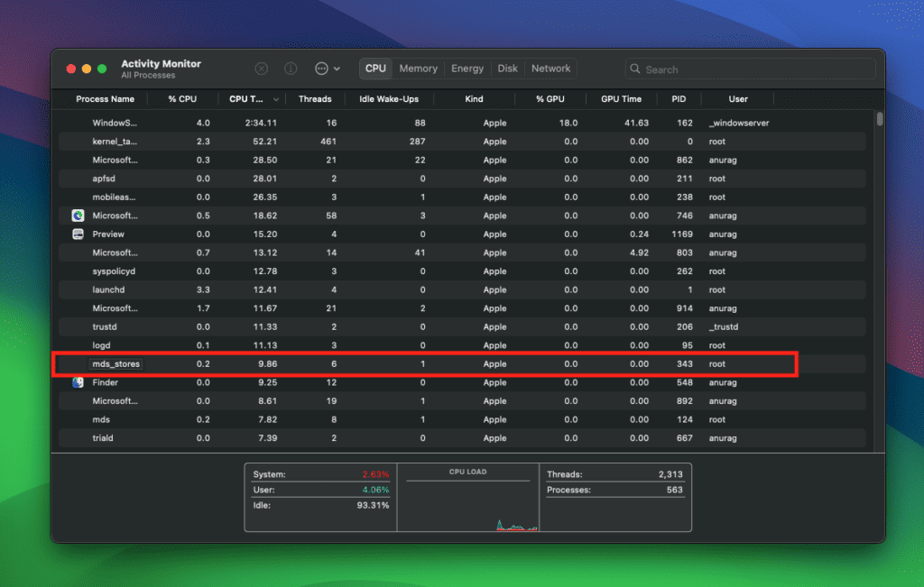Click the Preview app icon in process list
924x587 pixels.
point(78,234)
